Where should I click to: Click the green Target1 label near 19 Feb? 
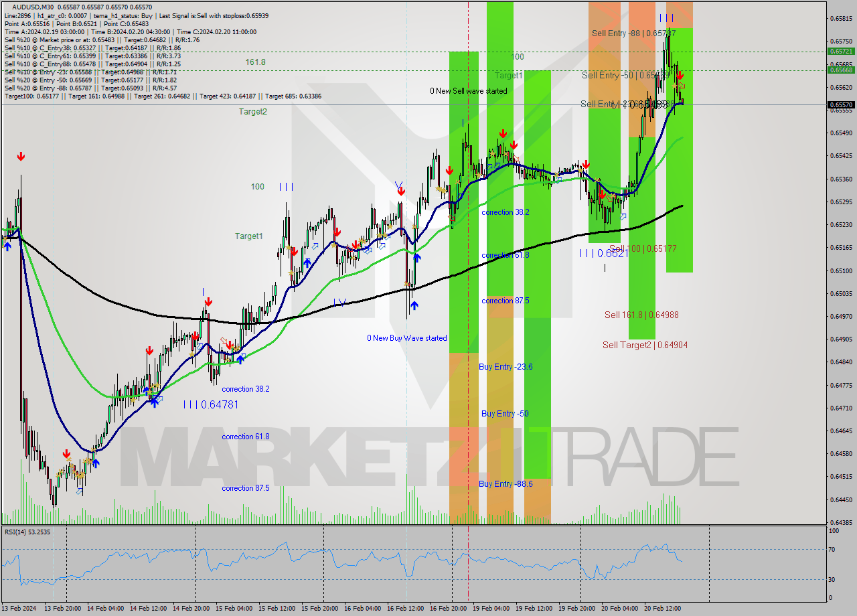point(509,76)
